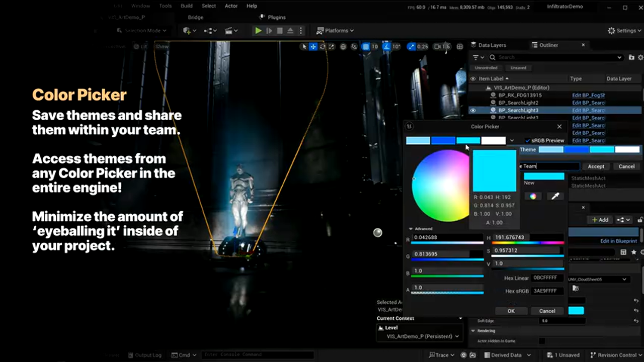Toggle rotation angle snapping icon
Screen dimensions: 644x362
coord(386,47)
